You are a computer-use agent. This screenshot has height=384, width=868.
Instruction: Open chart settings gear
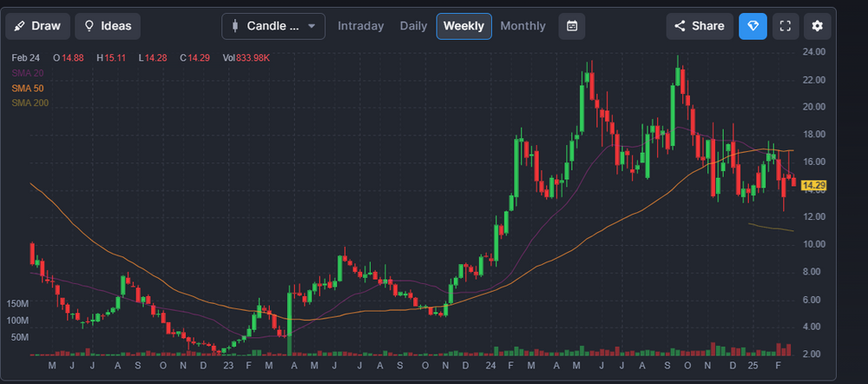coord(818,26)
